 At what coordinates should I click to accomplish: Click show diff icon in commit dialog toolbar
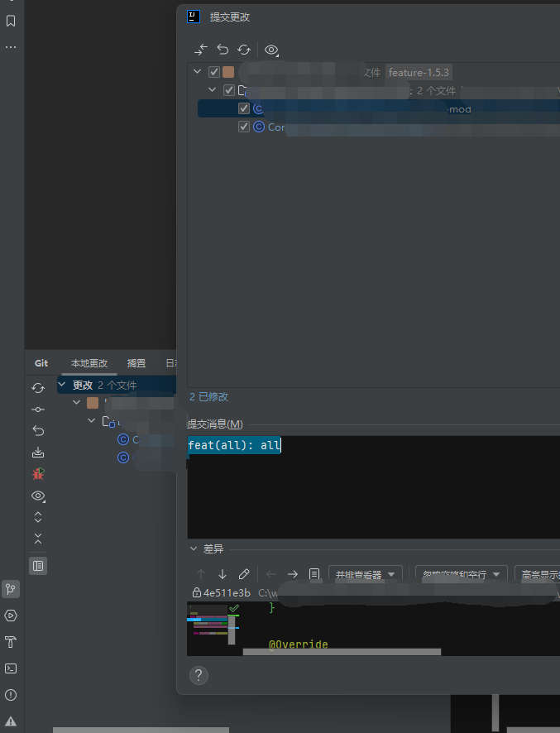[x=201, y=50]
